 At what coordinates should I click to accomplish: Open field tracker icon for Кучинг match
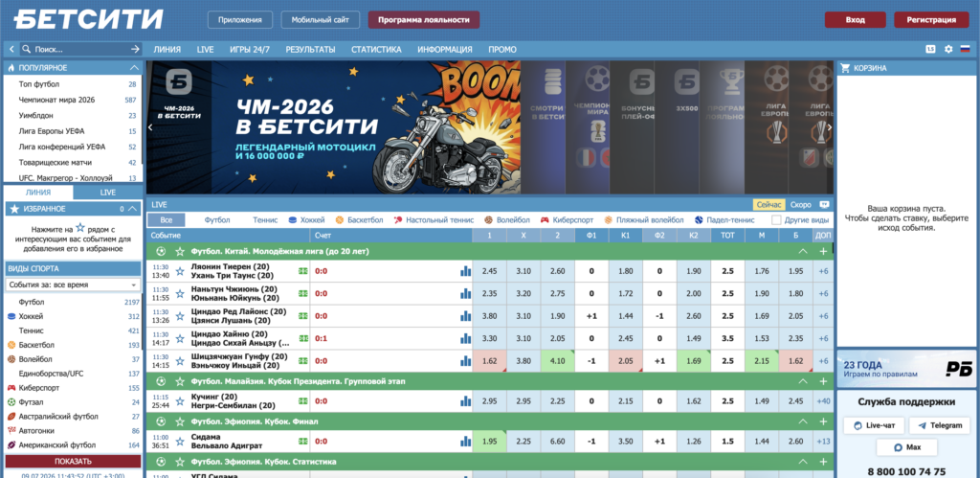pyautogui.click(x=303, y=401)
